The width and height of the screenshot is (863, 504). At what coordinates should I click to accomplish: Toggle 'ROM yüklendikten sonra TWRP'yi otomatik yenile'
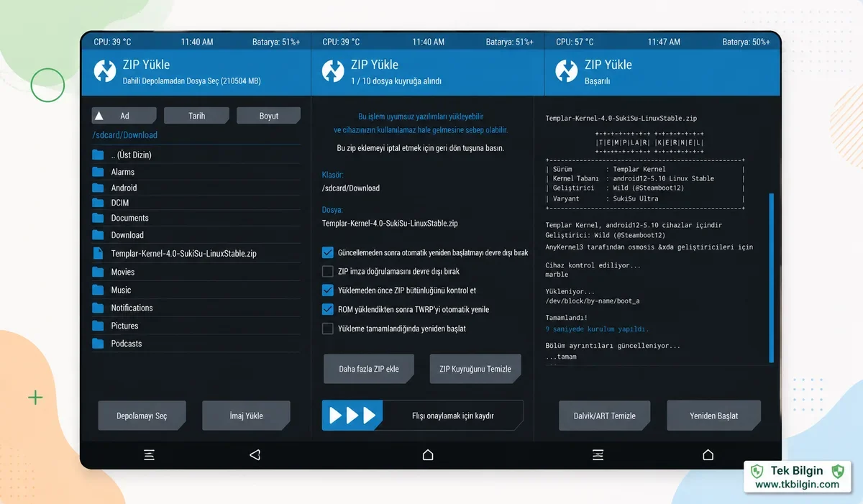point(327,309)
